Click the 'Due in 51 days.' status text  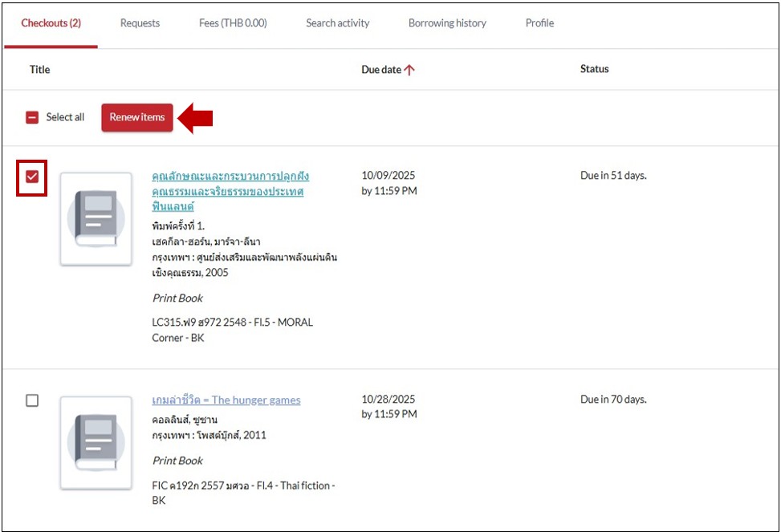coord(613,176)
